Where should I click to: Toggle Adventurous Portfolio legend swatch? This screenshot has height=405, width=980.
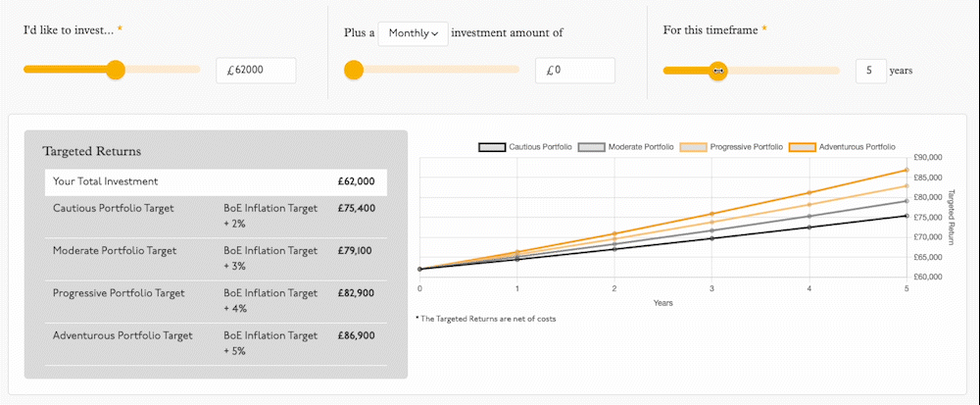click(802, 147)
